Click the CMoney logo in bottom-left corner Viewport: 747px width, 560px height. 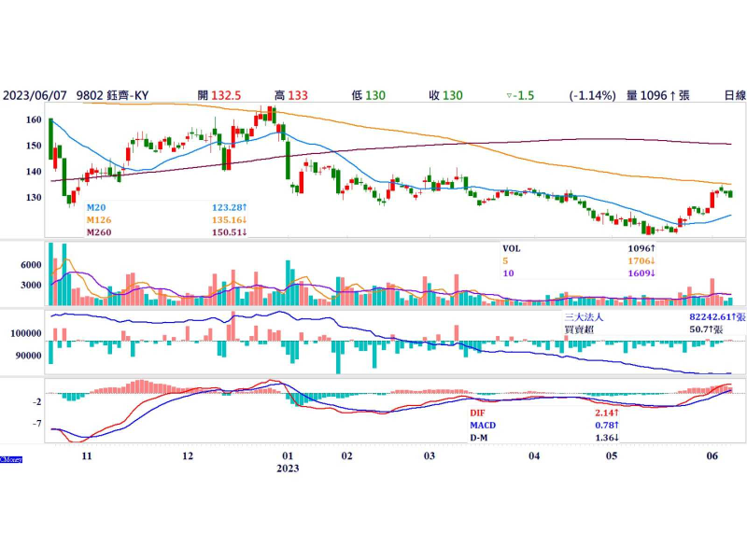click(x=10, y=459)
